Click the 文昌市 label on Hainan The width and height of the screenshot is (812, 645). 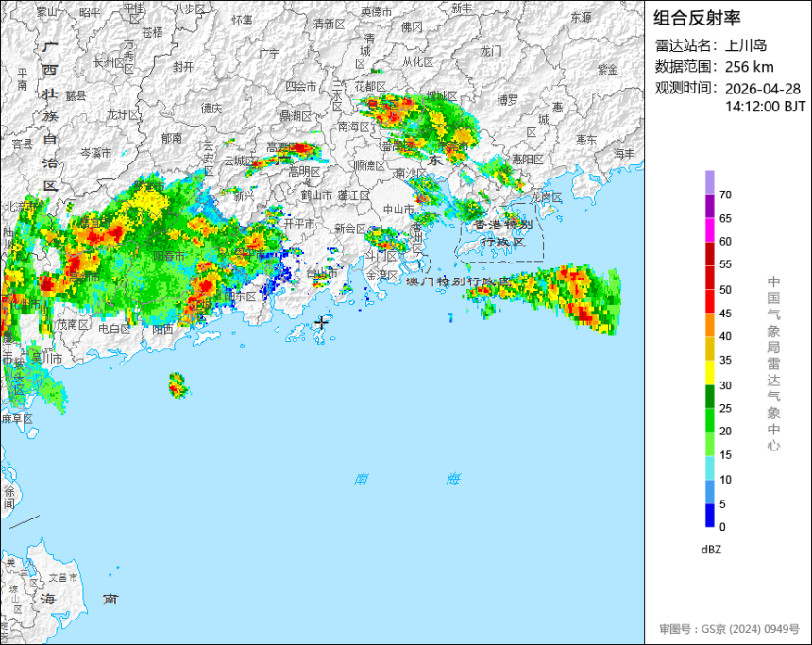click(x=63, y=577)
